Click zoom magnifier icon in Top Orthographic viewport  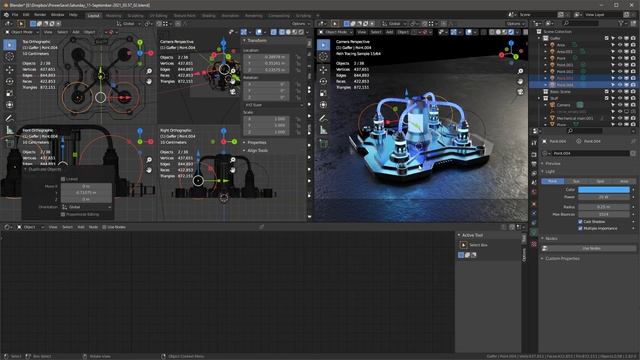[x=149, y=71]
